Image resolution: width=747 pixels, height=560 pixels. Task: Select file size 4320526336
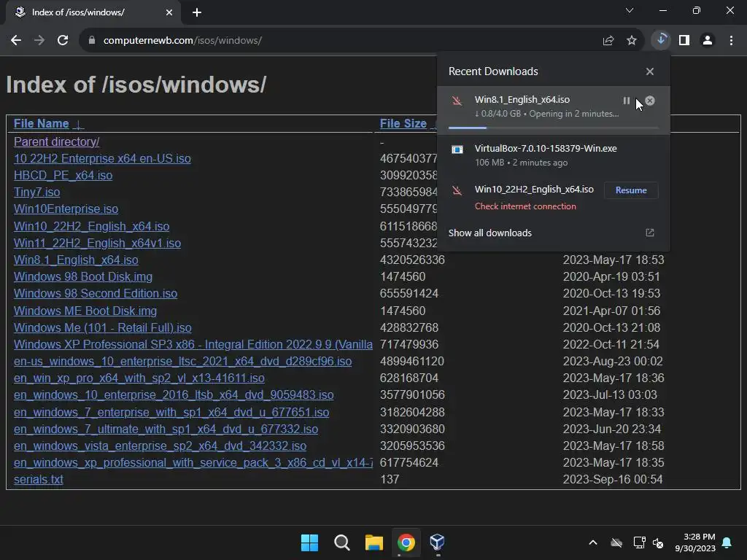click(x=412, y=260)
